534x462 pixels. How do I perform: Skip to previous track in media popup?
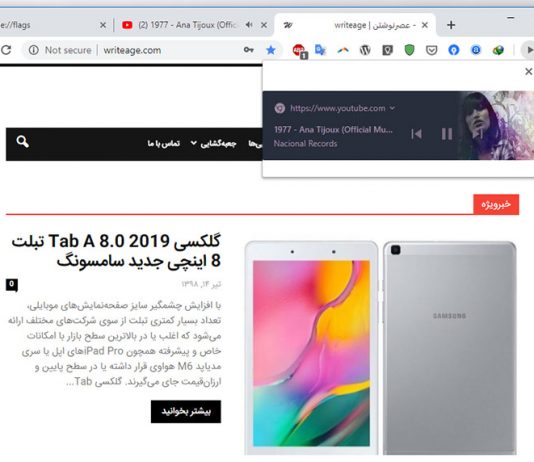click(x=416, y=134)
